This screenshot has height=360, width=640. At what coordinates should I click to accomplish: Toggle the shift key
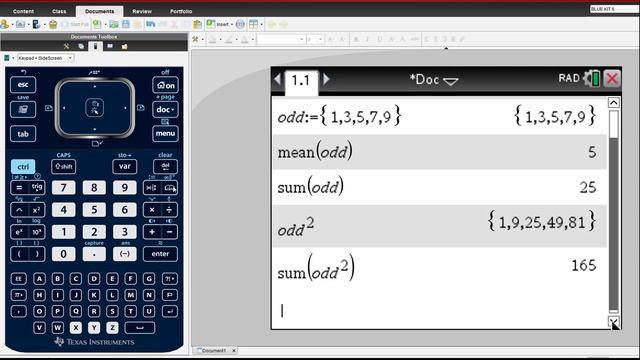point(64,167)
